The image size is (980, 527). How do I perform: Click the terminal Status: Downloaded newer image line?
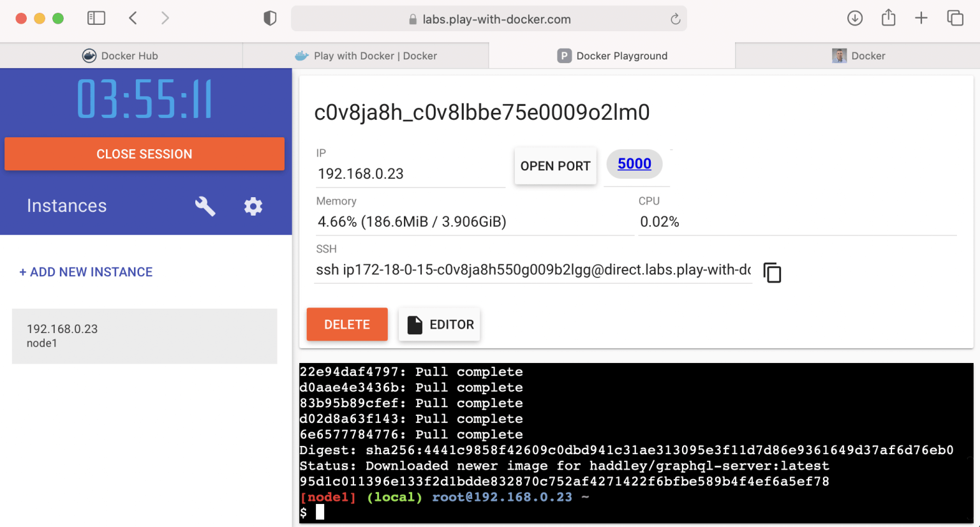(x=564, y=466)
